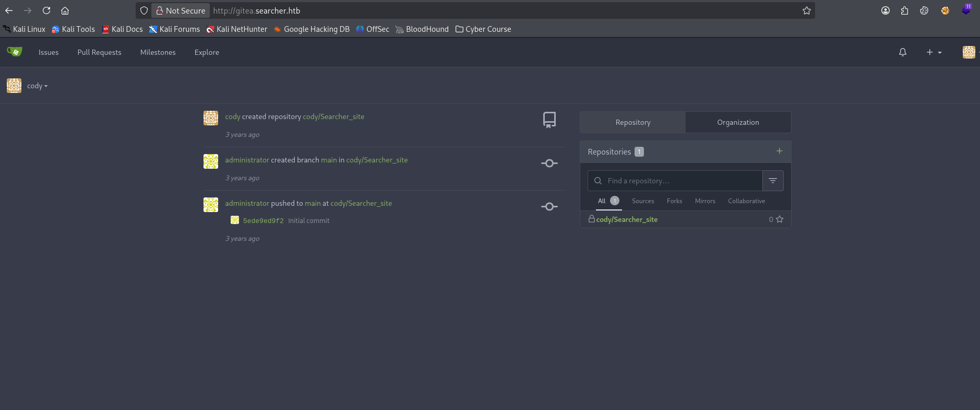
Task: Reload the page with the refresh icon
Action: coord(46,10)
